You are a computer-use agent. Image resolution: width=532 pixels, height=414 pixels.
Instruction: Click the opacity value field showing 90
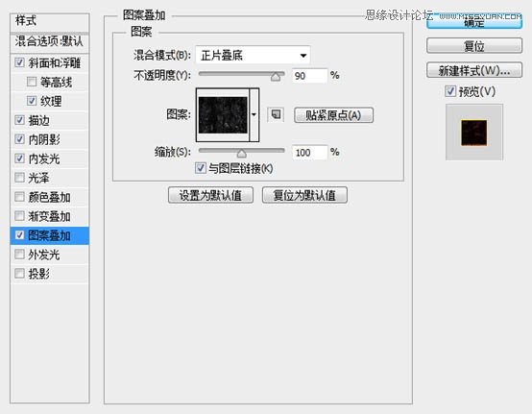tap(309, 76)
